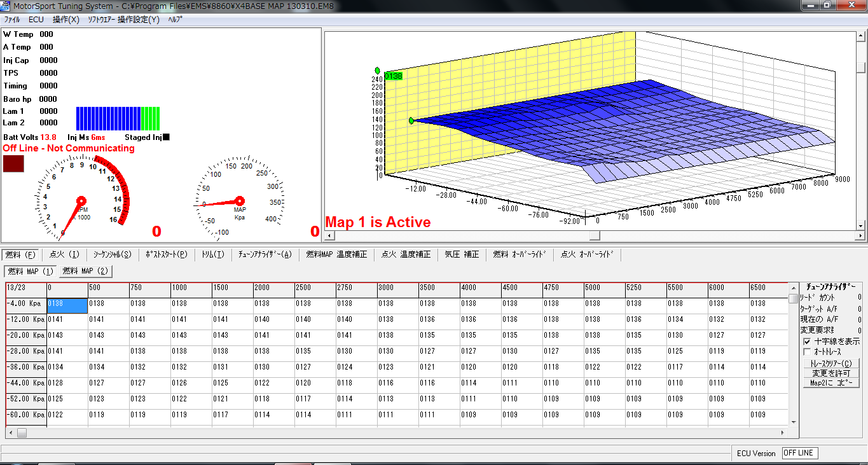The width and height of the screenshot is (868, 465).
Task: Open the ECU menu
Action: click(36, 20)
